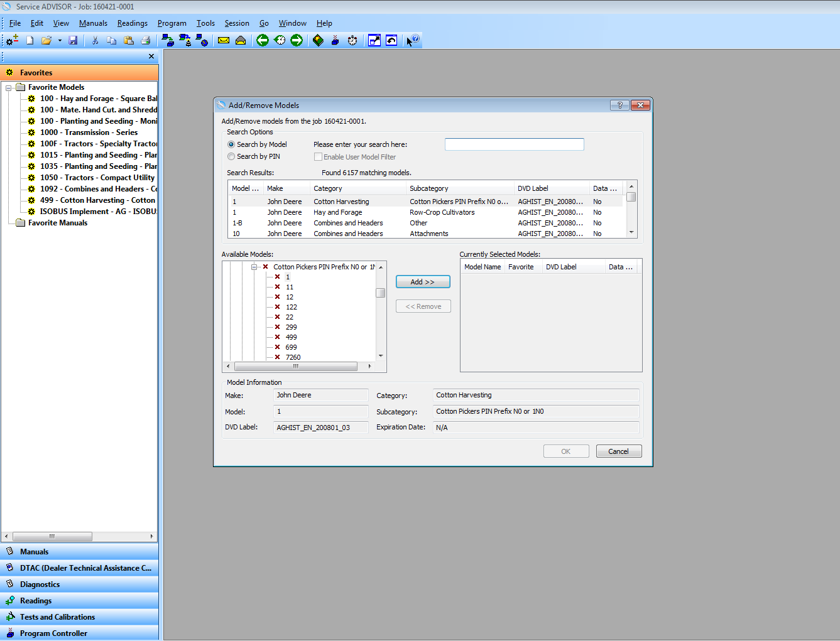840x641 pixels.
Task: Click the Save floppy disk toolbar icon
Action: click(x=73, y=40)
